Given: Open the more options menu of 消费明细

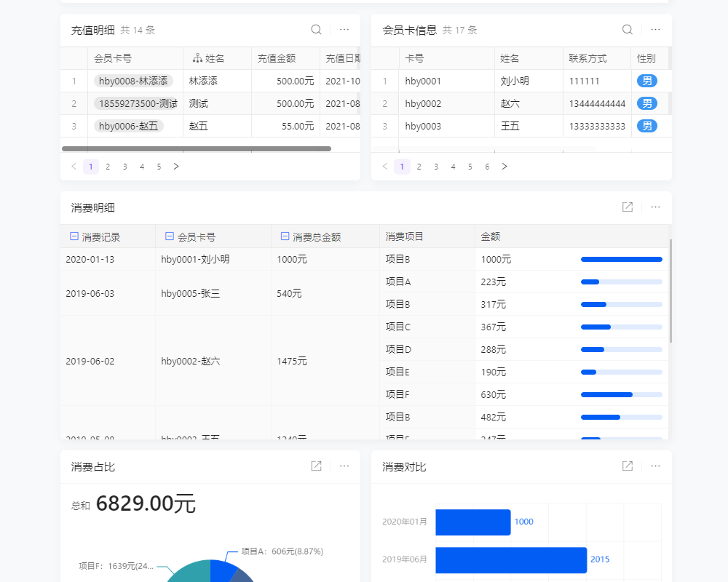Looking at the screenshot, I should [x=654, y=207].
